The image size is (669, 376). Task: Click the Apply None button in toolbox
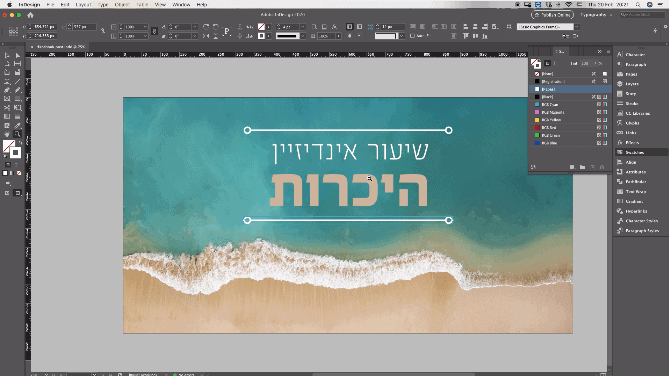(19, 173)
